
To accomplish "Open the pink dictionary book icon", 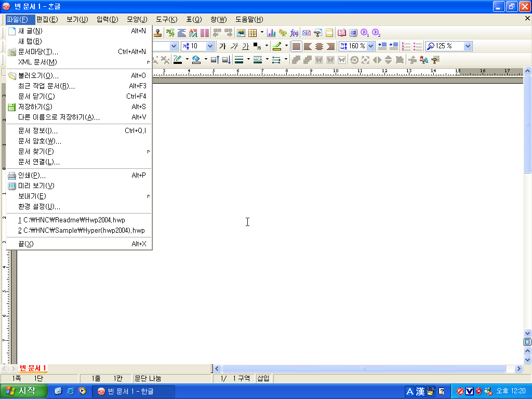I will coord(342,33).
